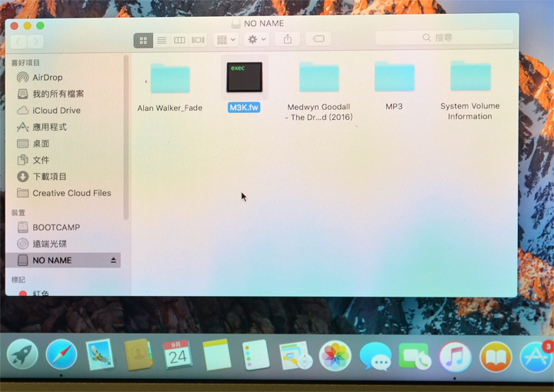Click the yellow minimize window button
This screenshot has width=554, height=392.
pyautogui.click(x=27, y=26)
